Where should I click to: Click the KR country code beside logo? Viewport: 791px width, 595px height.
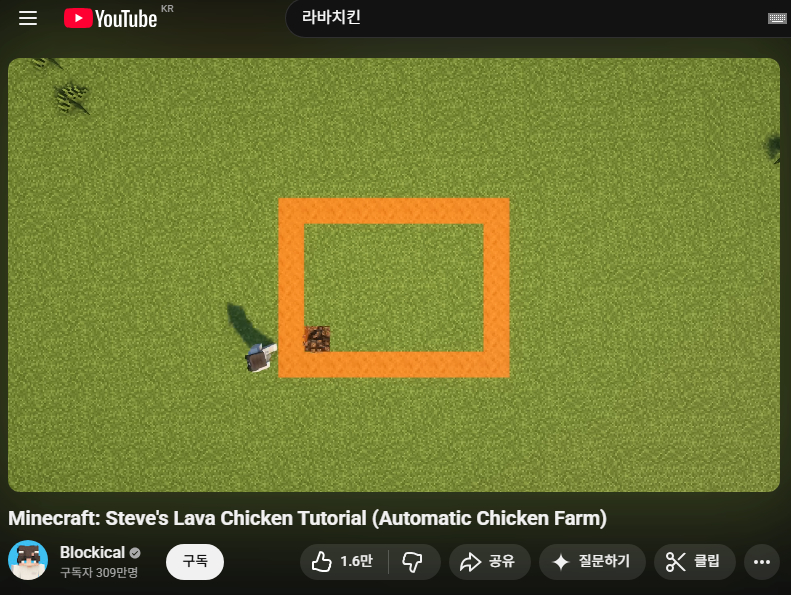click(x=167, y=8)
